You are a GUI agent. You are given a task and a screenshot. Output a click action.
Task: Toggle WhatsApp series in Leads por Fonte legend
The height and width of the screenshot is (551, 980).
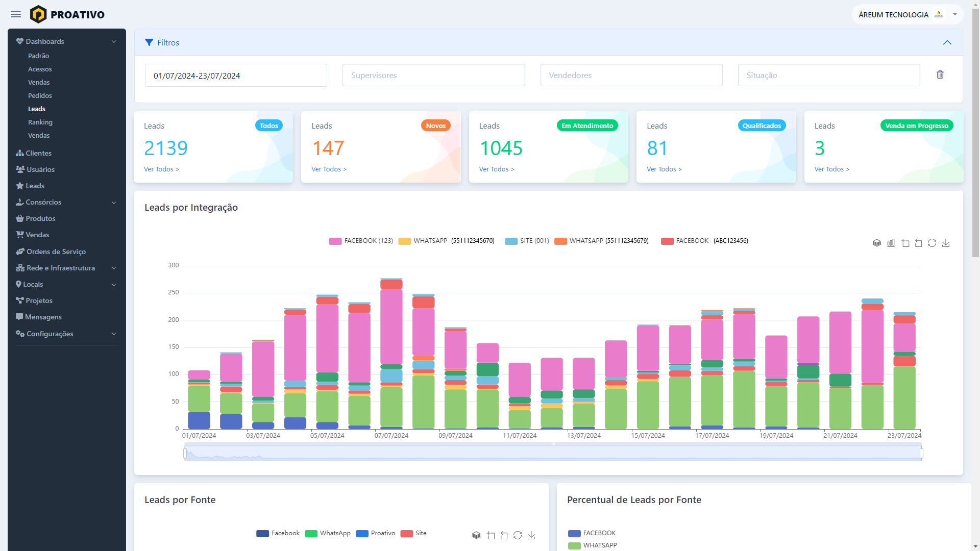click(328, 533)
